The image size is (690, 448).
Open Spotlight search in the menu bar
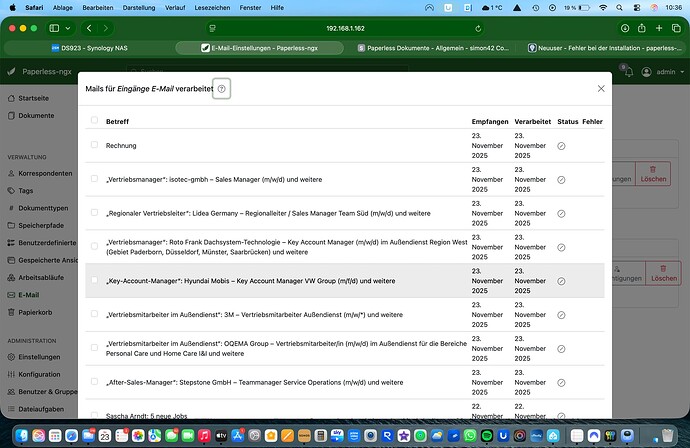tap(619, 7)
